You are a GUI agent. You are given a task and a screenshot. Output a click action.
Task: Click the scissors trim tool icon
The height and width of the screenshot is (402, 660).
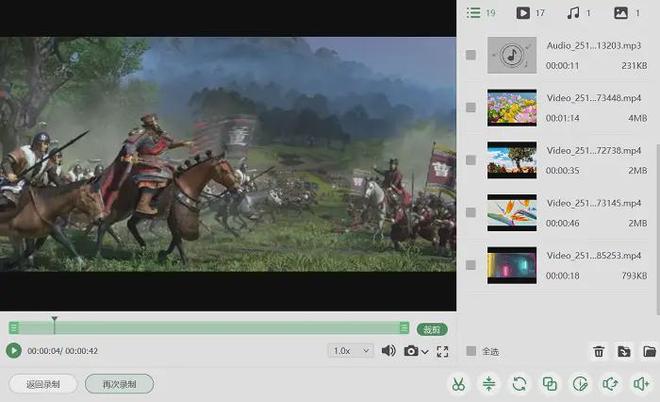(458, 383)
